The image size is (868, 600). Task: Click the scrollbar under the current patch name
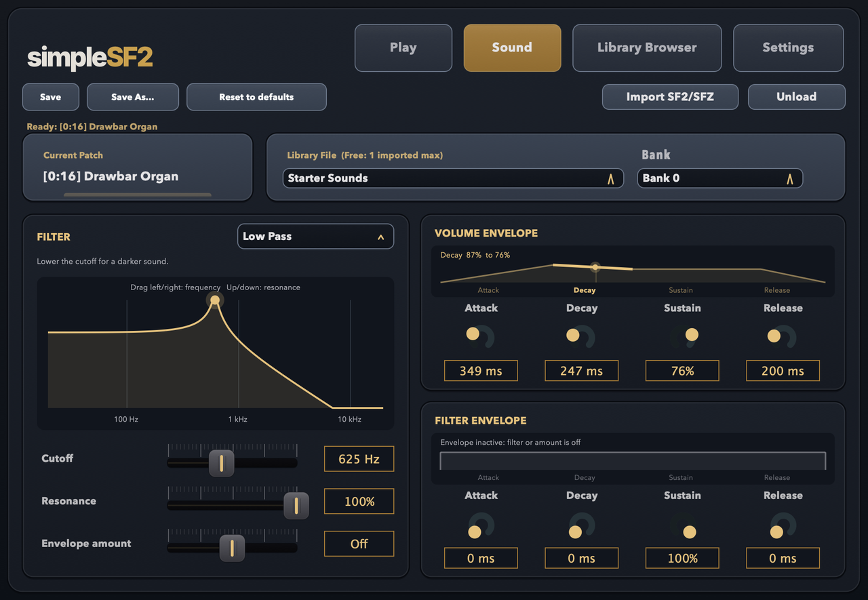coord(138,195)
